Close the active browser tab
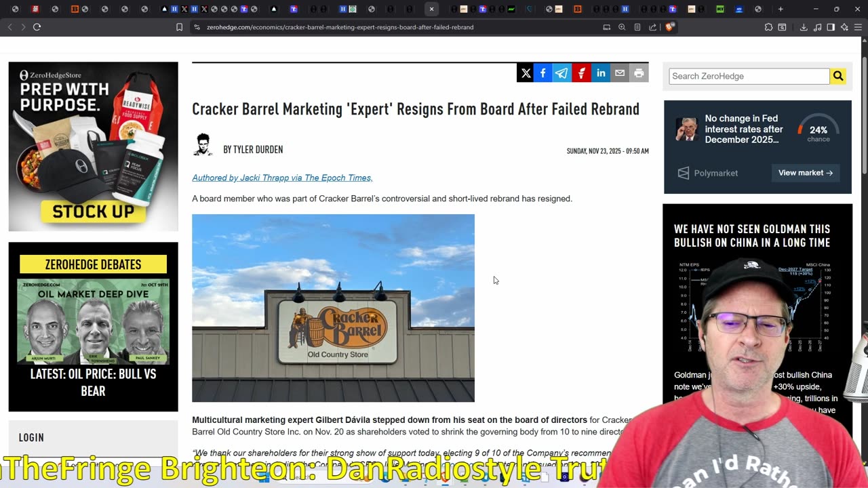The image size is (868, 488). 431,9
